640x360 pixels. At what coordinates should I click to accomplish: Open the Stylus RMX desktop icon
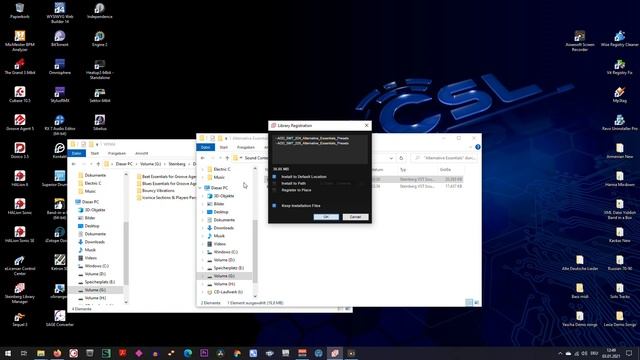60,94
